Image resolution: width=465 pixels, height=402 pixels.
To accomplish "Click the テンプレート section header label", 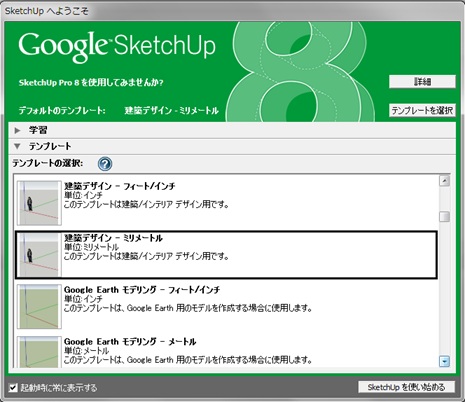I will 50,146.
